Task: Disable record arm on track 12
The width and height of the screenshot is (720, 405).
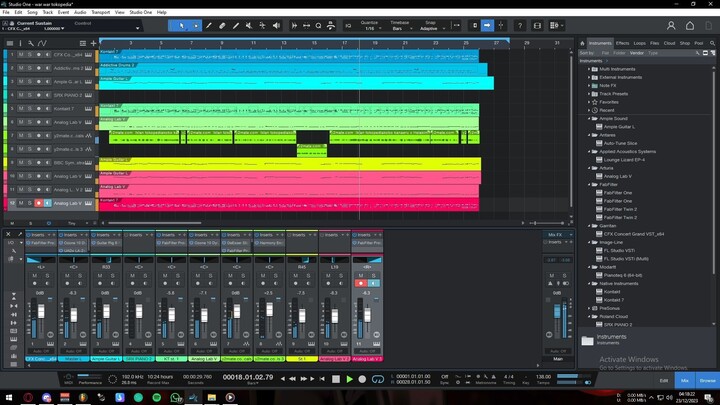Action: click(39, 203)
